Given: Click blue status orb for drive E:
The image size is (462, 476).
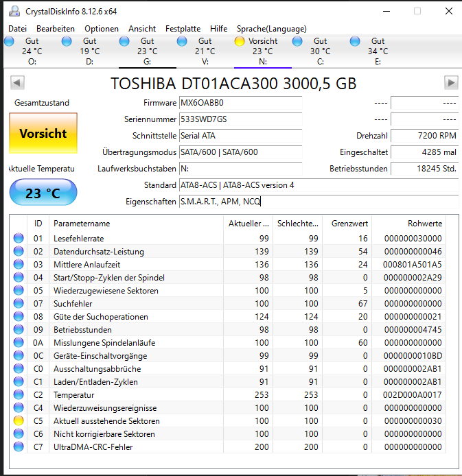Looking at the screenshot, I should click(x=355, y=41).
